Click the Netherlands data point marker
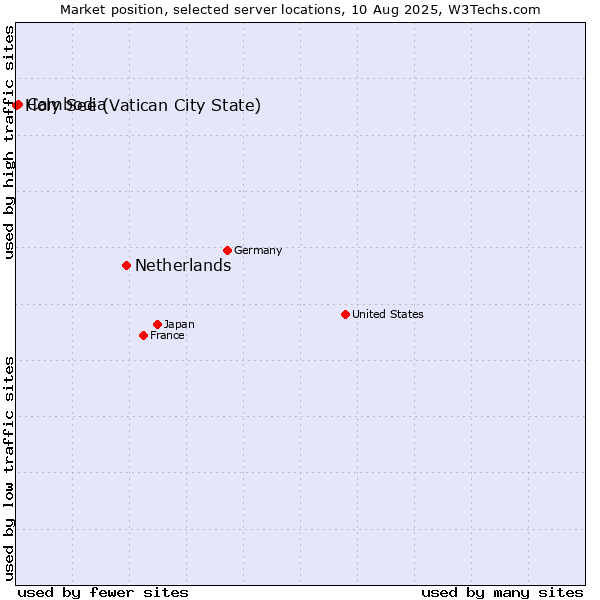Screen dimensions: 600x600 127,266
